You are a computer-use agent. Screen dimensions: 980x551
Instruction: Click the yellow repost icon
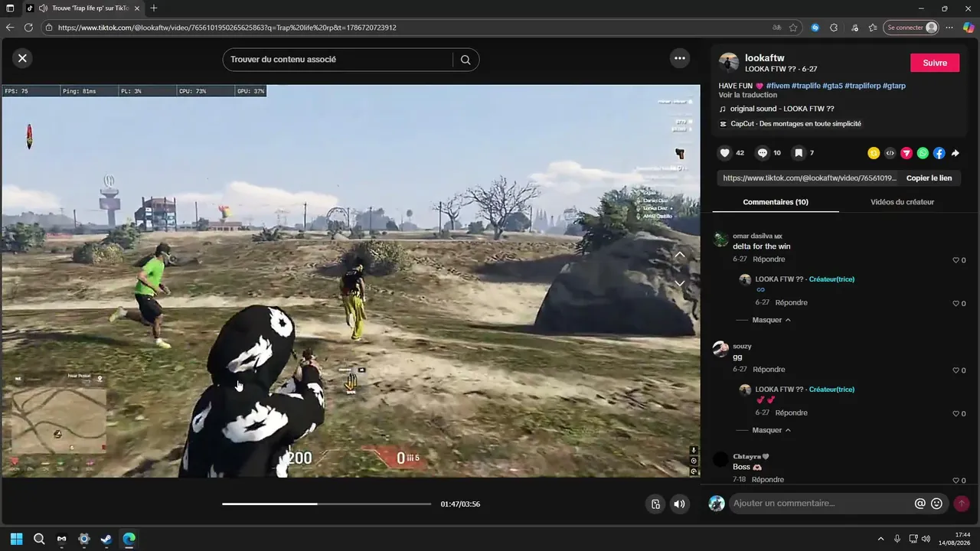(x=874, y=153)
